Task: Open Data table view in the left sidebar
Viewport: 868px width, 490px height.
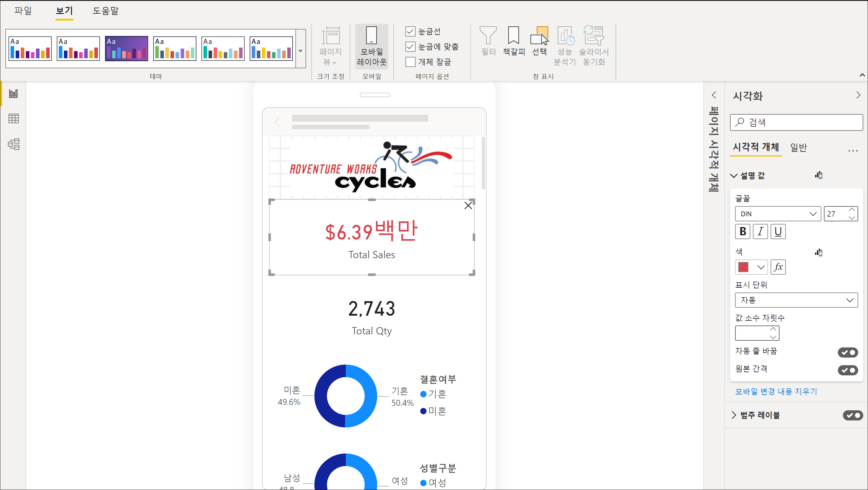Action: click(x=13, y=118)
